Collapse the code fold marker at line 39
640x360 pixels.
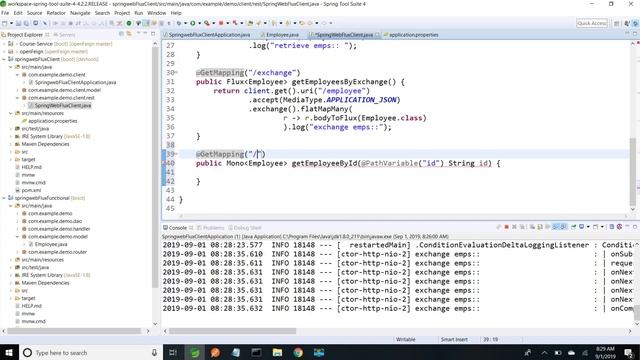177,154
